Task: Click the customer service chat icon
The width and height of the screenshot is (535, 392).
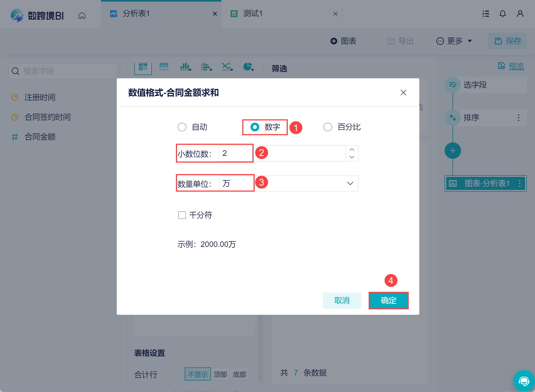Action: pos(524,381)
